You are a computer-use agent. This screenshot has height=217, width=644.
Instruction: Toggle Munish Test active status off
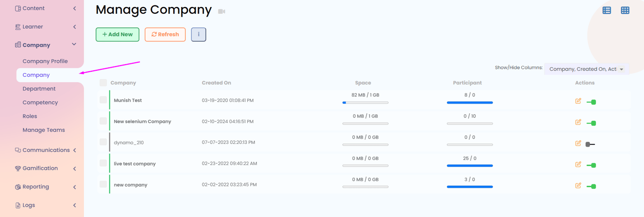(591, 102)
